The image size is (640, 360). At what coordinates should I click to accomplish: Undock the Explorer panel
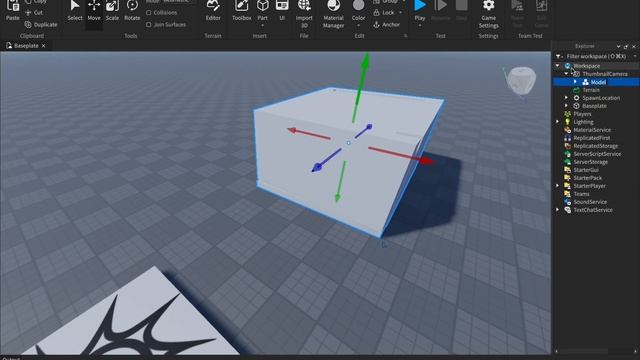click(626, 47)
